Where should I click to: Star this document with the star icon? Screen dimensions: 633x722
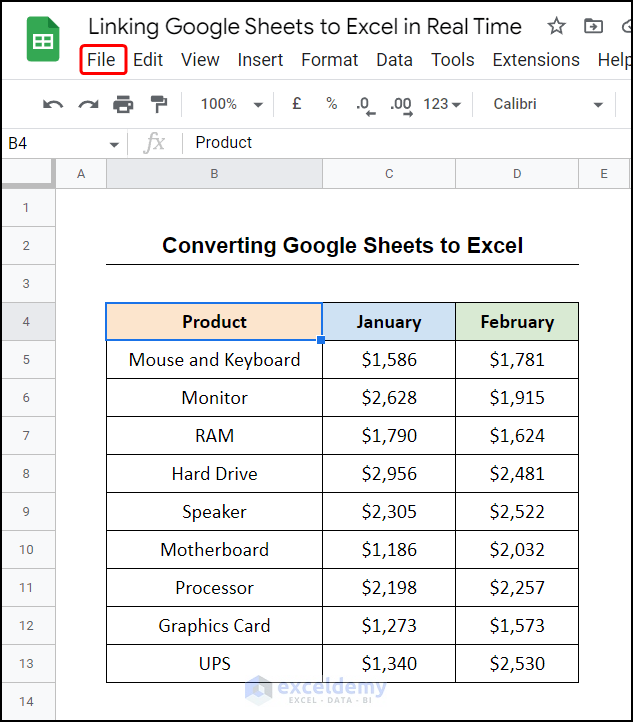pos(557,27)
